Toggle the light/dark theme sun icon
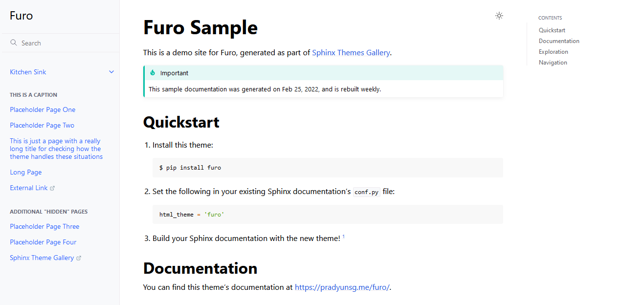Screen dimensions: 644x305 click(x=499, y=16)
